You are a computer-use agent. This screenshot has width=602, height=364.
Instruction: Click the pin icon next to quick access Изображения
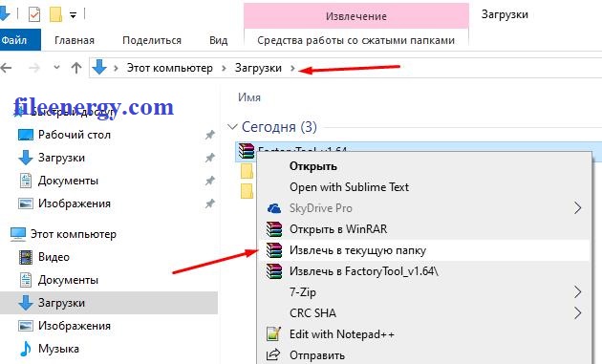pos(209,203)
